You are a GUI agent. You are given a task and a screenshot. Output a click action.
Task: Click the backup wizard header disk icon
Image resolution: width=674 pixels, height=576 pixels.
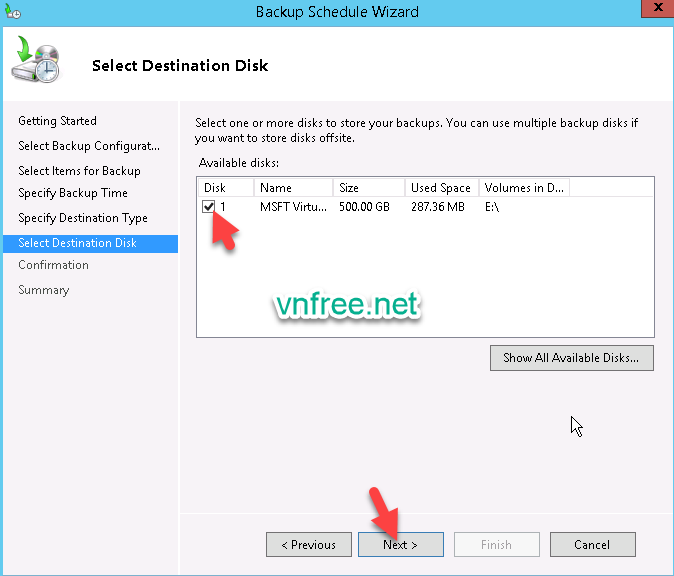35,63
